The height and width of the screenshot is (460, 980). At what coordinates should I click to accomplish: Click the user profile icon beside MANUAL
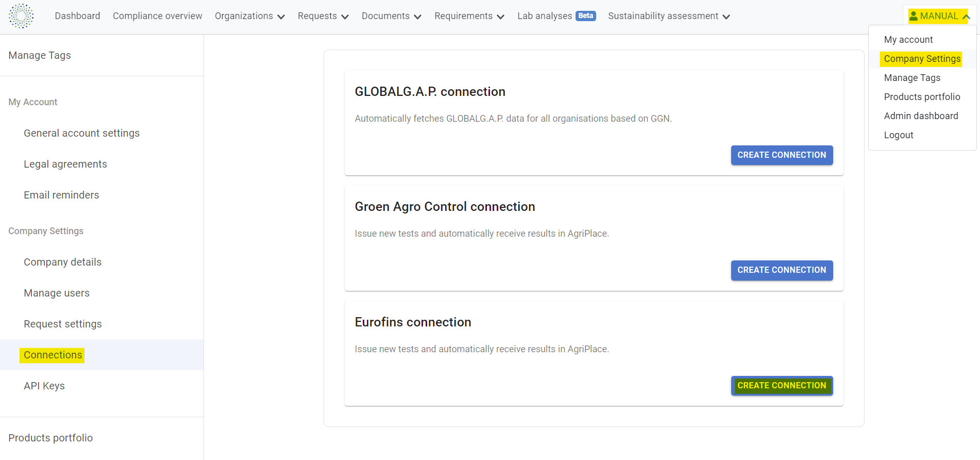pyautogui.click(x=914, y=16)
